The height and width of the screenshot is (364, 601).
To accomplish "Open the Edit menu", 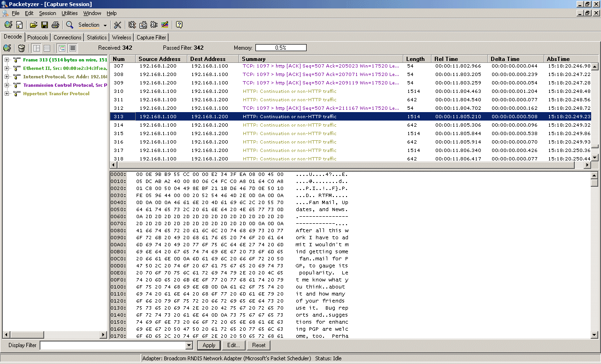I will click(x=29, y=13).
